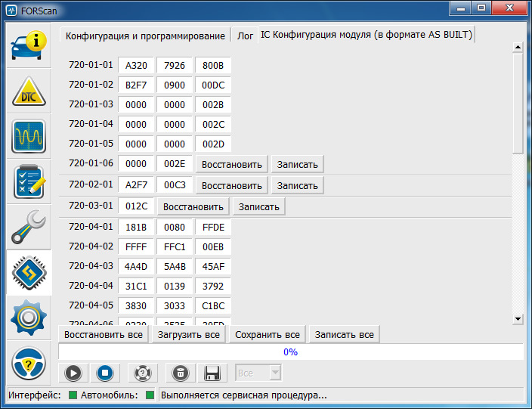Click the trash bin delete icon
Viewport: 532px width, 409px height.
point(181,373)
